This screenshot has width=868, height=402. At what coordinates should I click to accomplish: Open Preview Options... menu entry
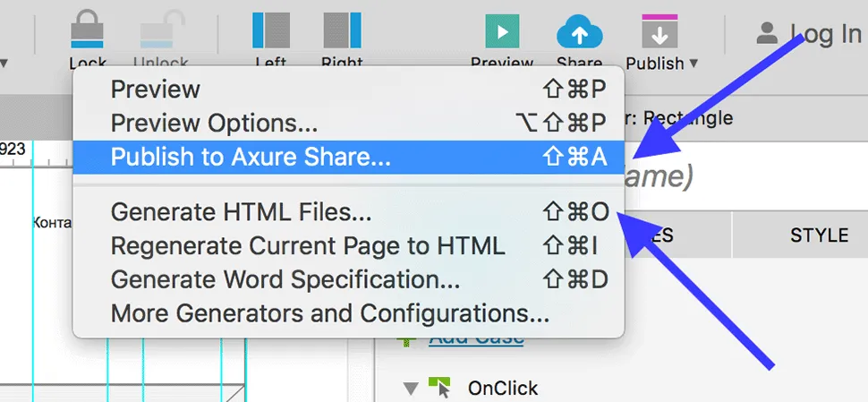214,123
